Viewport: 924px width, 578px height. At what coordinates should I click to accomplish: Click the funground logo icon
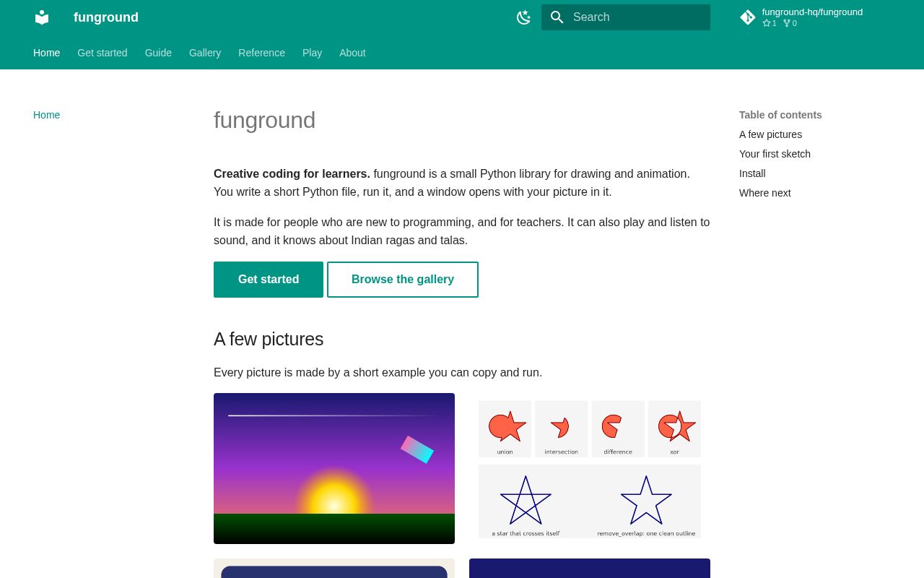click(x=42, y=17)
